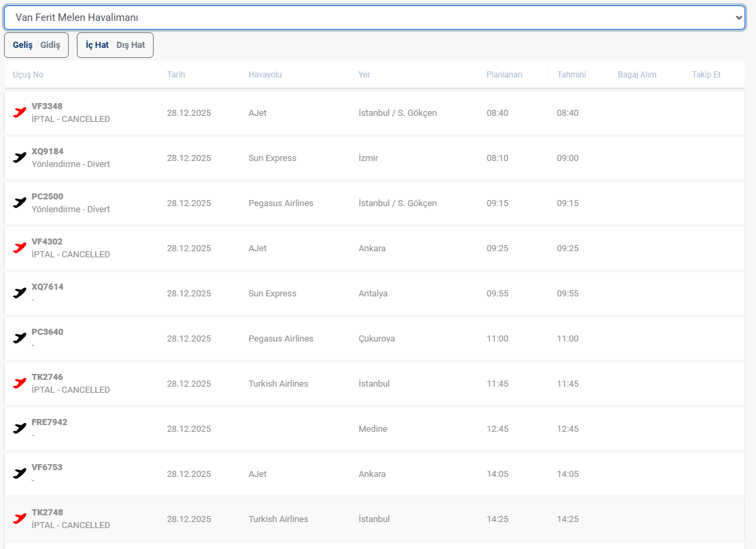Screen dimensions: 756x549
Task: Click the Takip Et column header
Action: [x=705, y=75]
